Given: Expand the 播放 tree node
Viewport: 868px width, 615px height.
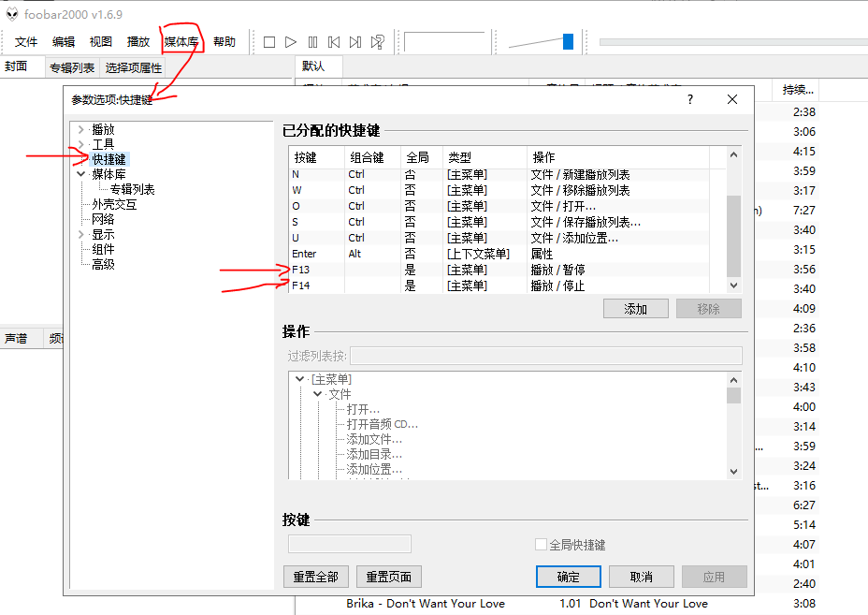Looking at the screenshot, I should coord(81,129).
